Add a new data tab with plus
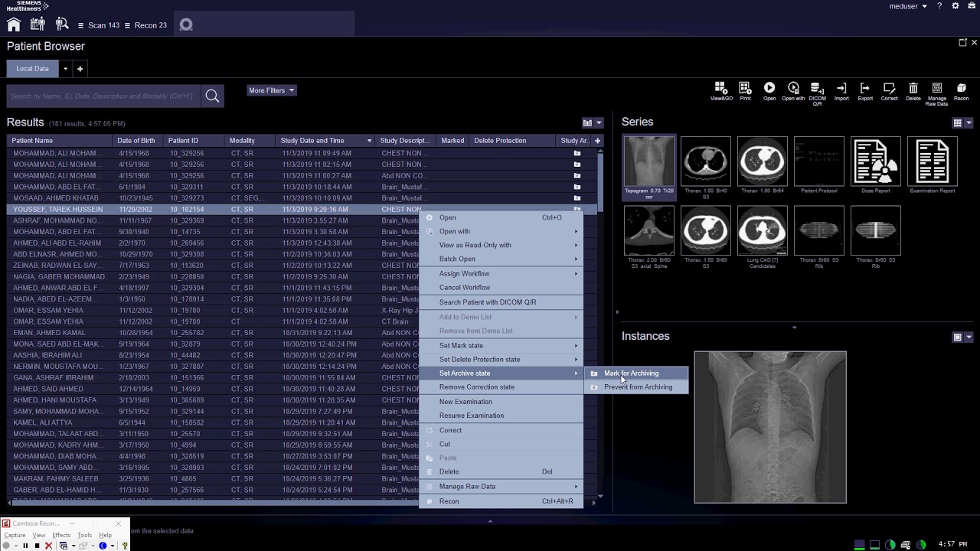 point(80,69)
